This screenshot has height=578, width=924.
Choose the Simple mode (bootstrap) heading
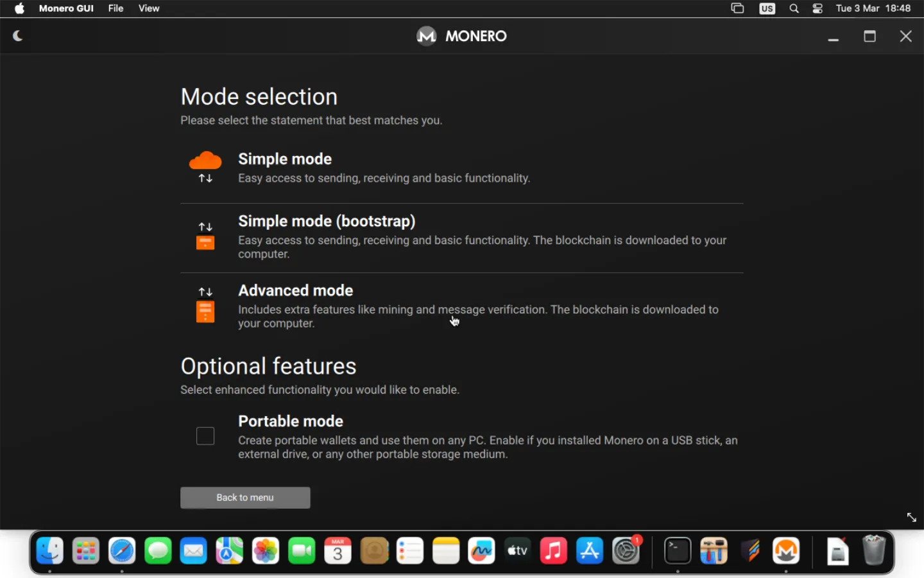(327, 221)
